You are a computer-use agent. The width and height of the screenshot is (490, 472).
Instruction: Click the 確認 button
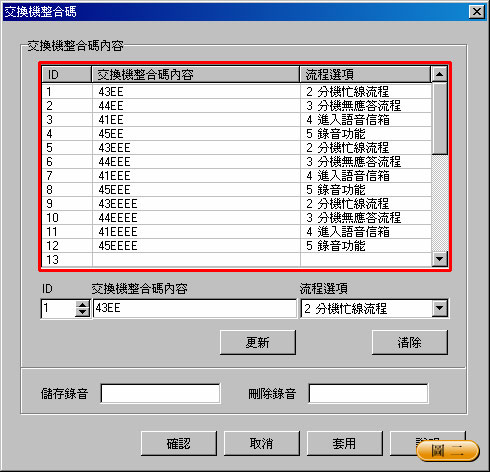(x=179, y=443)
